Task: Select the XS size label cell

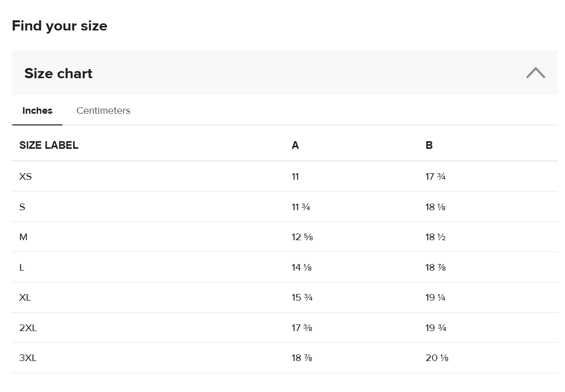Action: pos(25,176)
